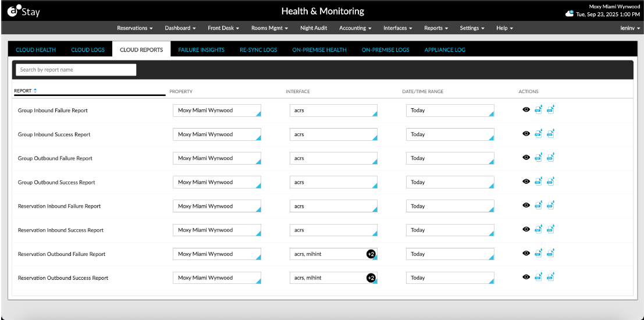Screen dimensions: 644x320
Task: Open Date/Time Range dropdown for Reservation Outbound Success
Action: (x=450, y=278)
